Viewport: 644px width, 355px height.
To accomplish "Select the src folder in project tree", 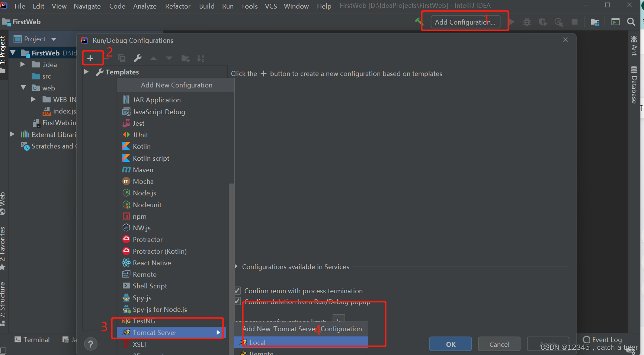I will pos(42,76).
